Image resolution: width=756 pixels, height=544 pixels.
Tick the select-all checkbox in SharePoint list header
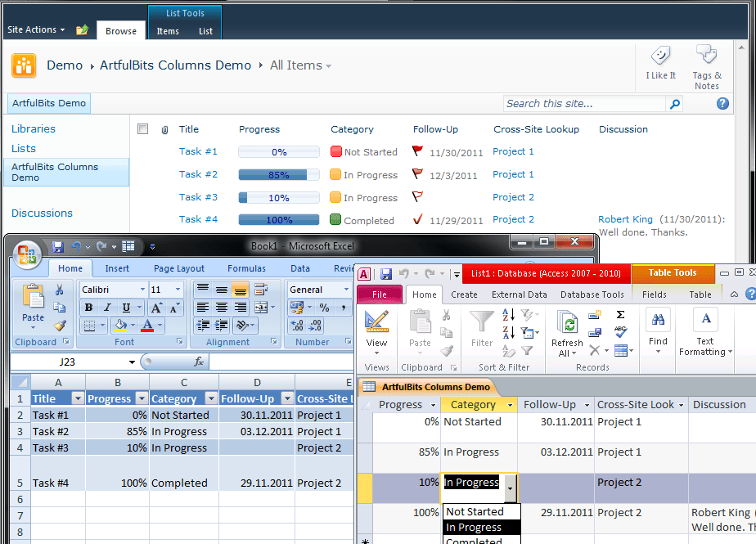coord(142,128)
